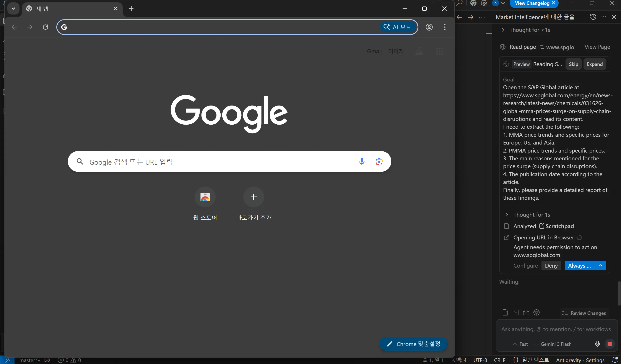This screenshot has width=621, height=364.
Task: Click the Chrome 맞춤설정 customize button
Action: (413, 344)
